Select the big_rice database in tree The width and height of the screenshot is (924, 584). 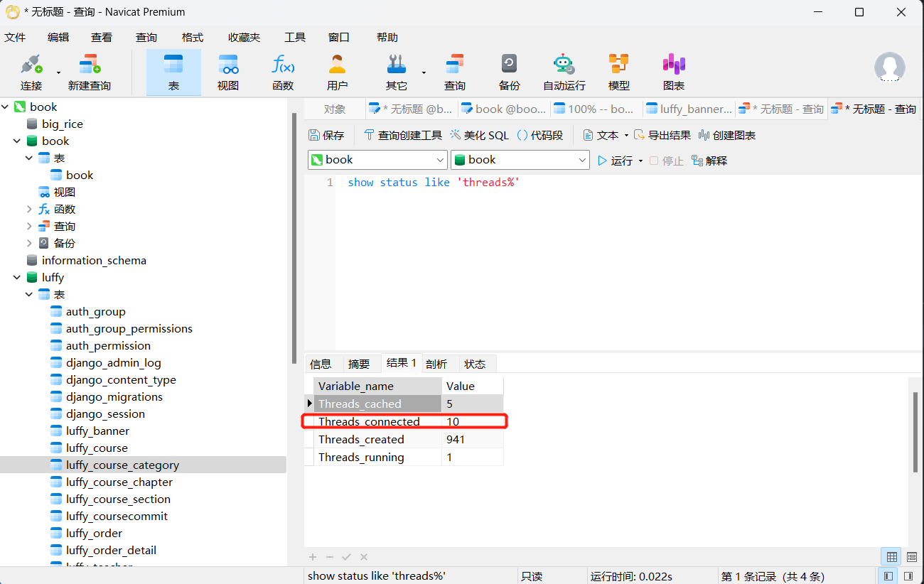pyautogui.click(x=63, y=124)
